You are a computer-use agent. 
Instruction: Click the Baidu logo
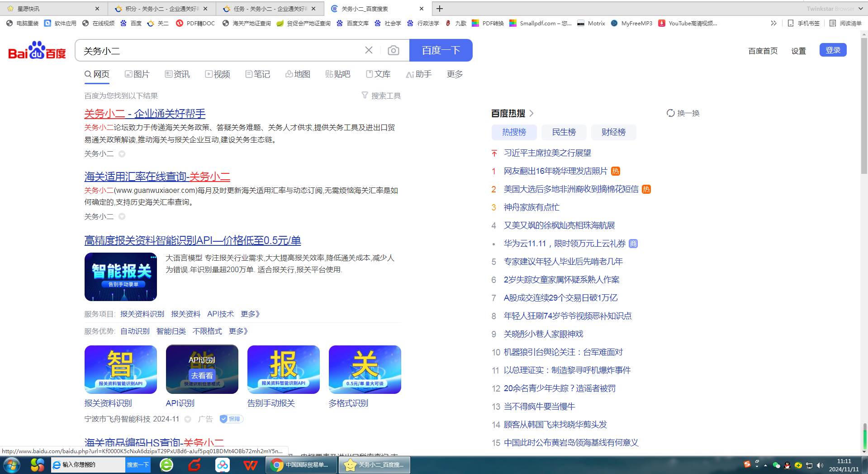37,50
